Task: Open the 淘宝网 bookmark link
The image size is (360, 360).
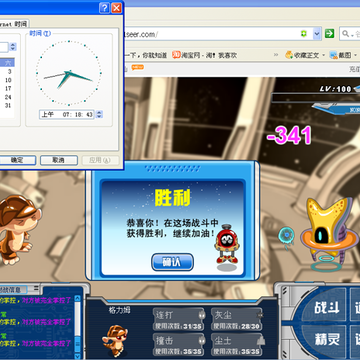Action: (x=204, y=55)
